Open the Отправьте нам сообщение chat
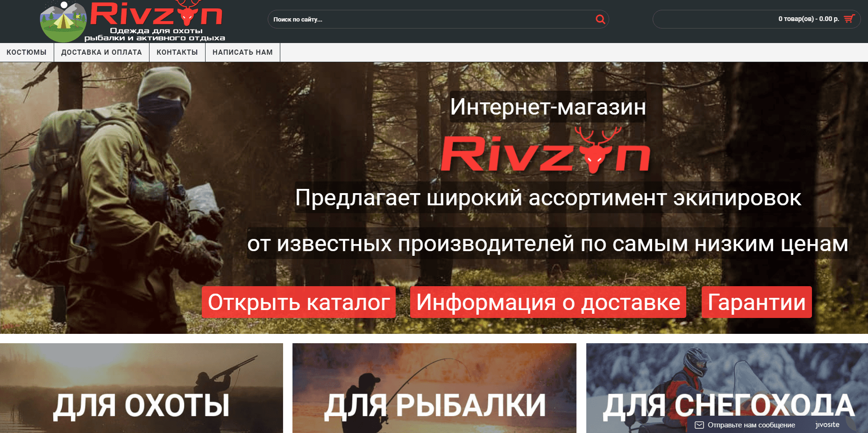The width and height of the screenshot is (868, 433). click(x=751, y=425)
